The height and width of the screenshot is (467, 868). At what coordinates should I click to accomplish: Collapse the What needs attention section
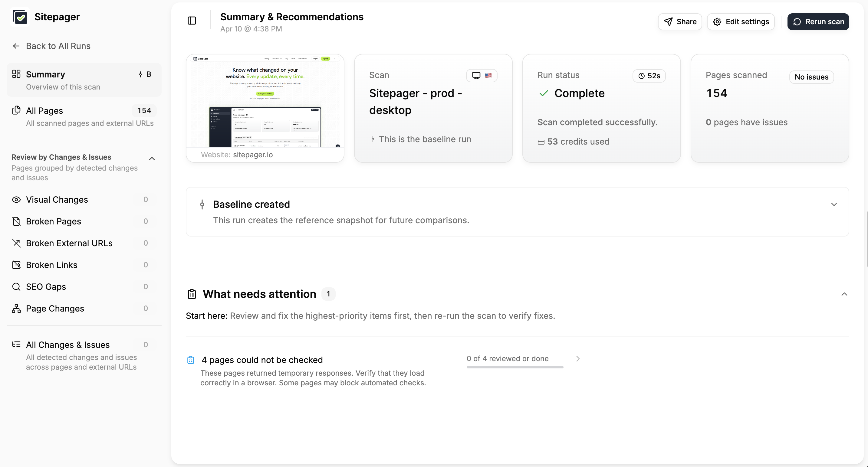844,294
